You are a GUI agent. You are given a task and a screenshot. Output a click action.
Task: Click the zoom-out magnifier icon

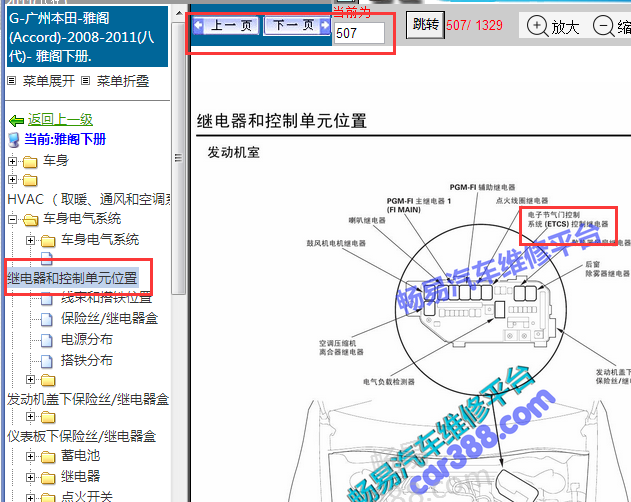click(x=604, y=26)
